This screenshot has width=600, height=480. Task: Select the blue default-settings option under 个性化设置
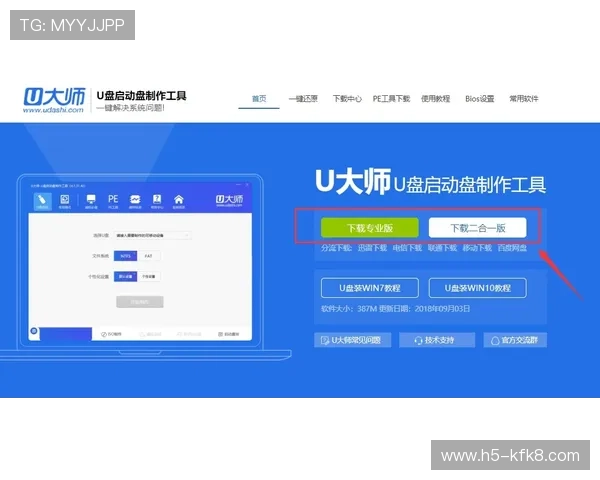click(126, 276)
